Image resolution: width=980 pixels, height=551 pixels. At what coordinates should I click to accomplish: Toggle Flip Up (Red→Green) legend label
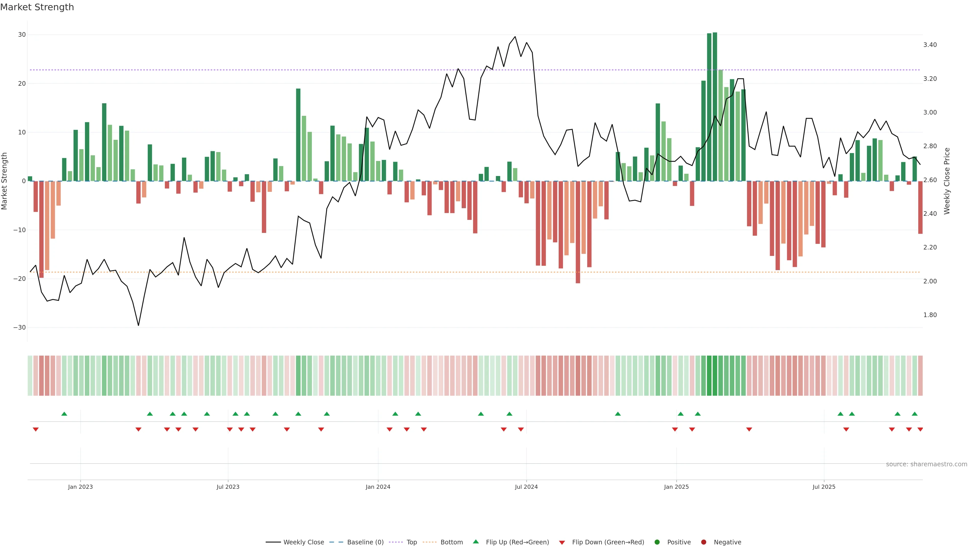click(517, 542)
